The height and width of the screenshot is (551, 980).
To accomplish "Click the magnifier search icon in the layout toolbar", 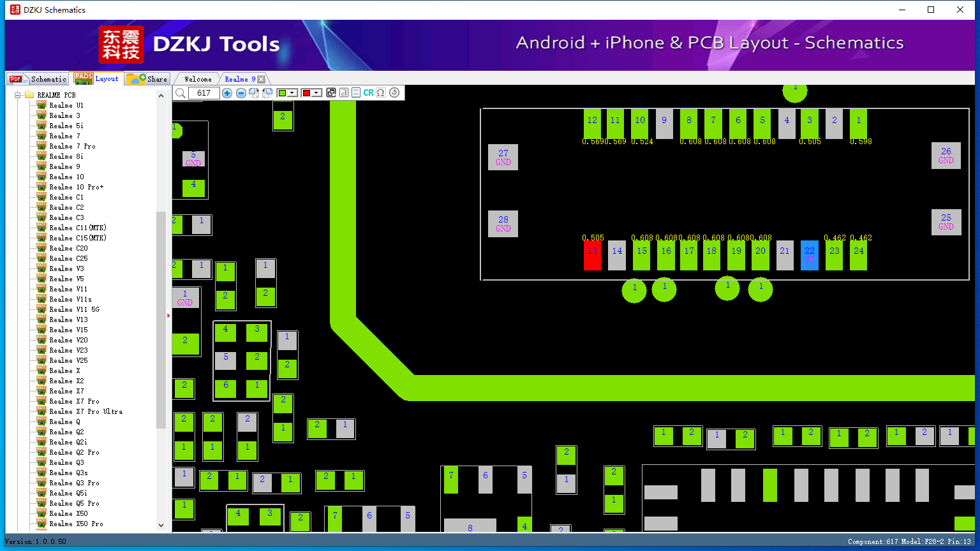I will pyautogui.click(x=181, y=93).
